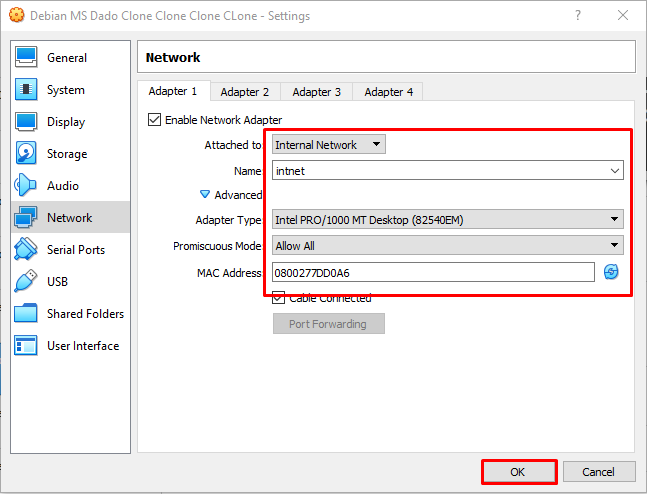
Task: Switch to the Adapter 2 tab
Action: pos(245,92)
